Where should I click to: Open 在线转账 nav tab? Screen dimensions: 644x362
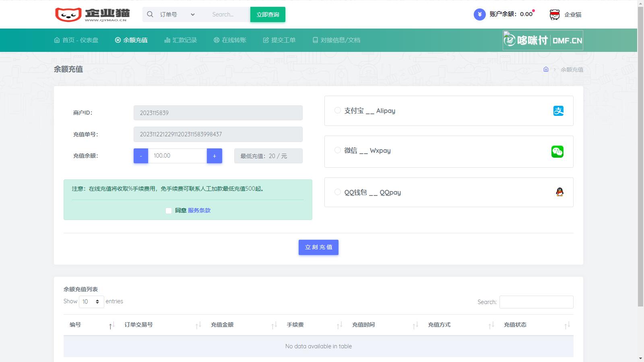[x=230, y=40]
